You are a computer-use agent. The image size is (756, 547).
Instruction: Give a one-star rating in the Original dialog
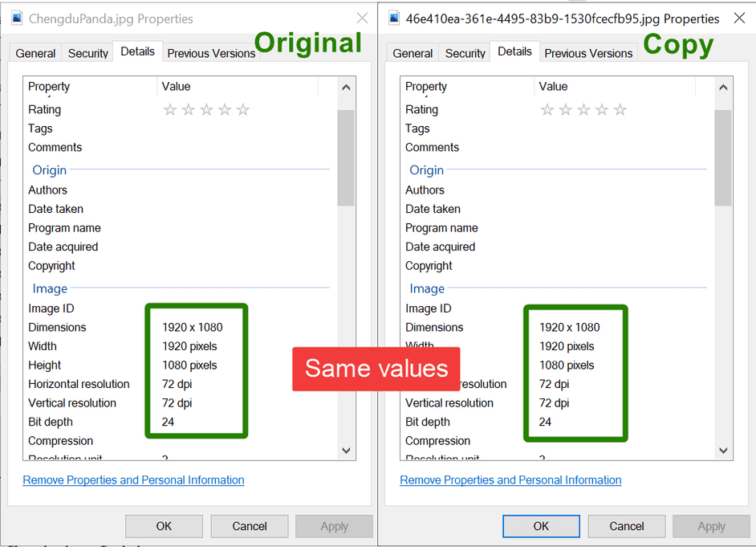click(x=170, y=109)
